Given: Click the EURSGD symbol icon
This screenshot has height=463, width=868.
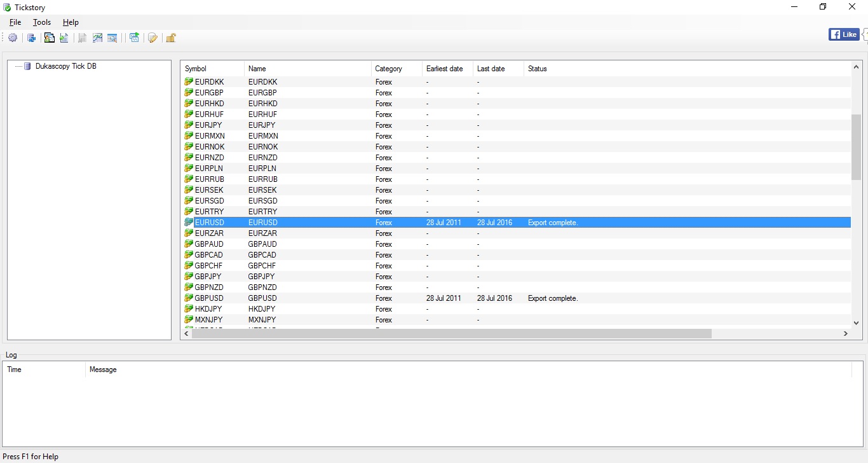Looking at the screenshot, I should pyautogui.click(x=189, y=201).
